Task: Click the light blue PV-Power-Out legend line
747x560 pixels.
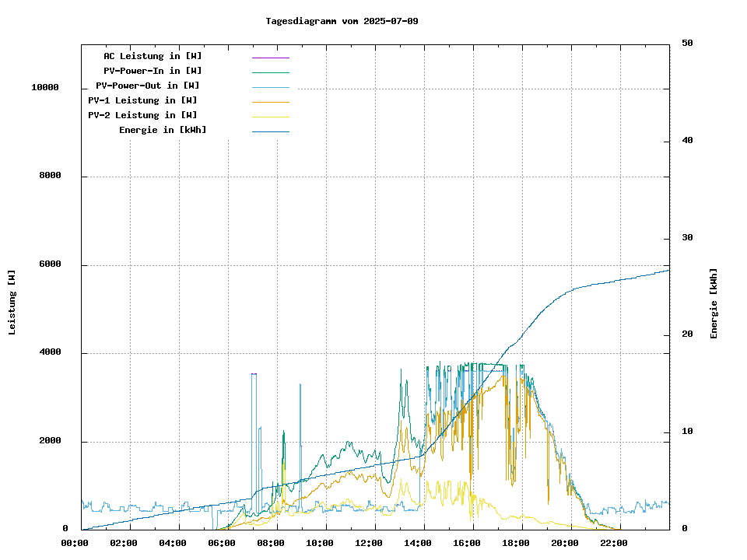Action: (x=270, y=87)
